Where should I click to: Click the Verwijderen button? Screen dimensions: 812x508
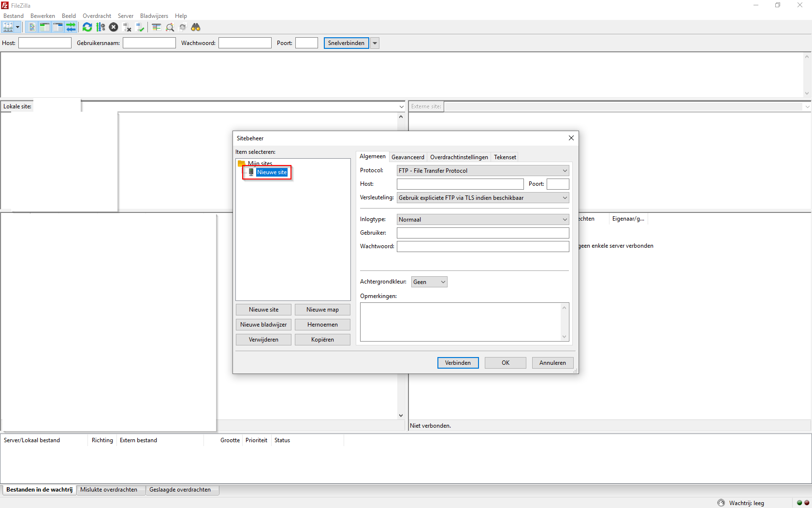coord(263,340)
